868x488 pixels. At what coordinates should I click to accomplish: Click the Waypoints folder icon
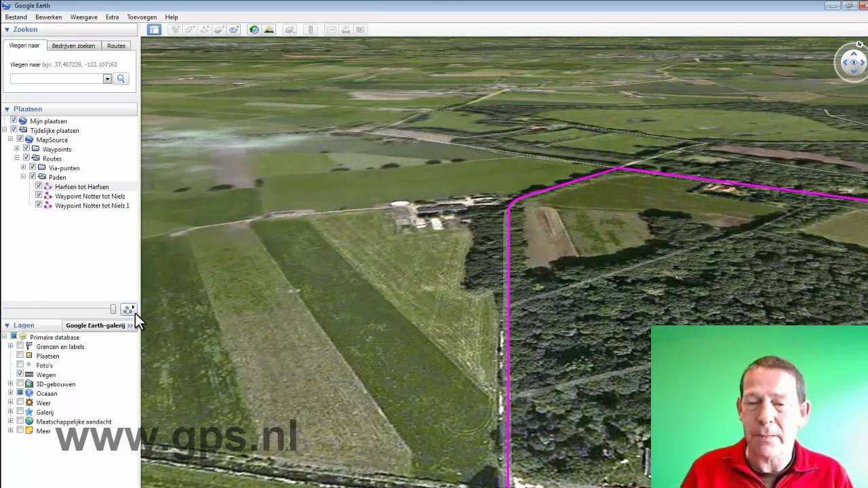coord(35,149)
